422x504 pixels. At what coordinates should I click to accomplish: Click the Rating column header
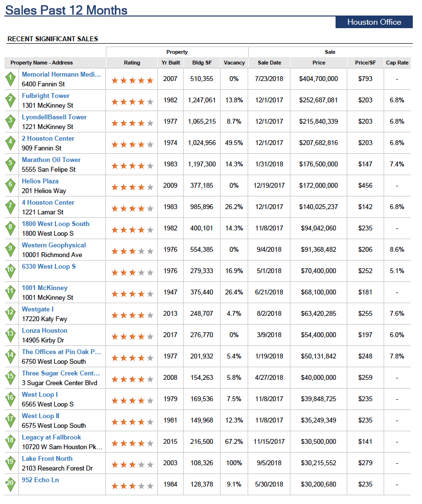(x=132, y=63)
